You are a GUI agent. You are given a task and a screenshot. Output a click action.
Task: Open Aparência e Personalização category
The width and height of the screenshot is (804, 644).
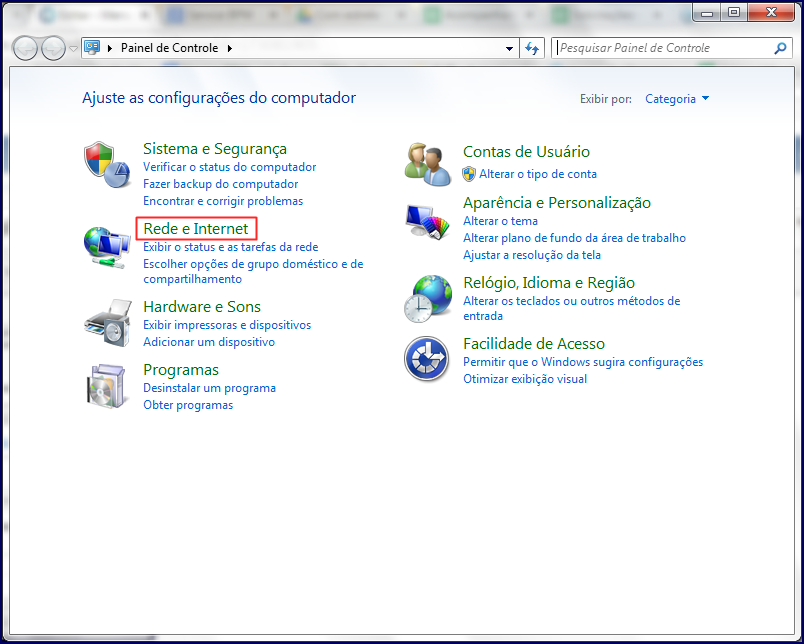(557, 203)
